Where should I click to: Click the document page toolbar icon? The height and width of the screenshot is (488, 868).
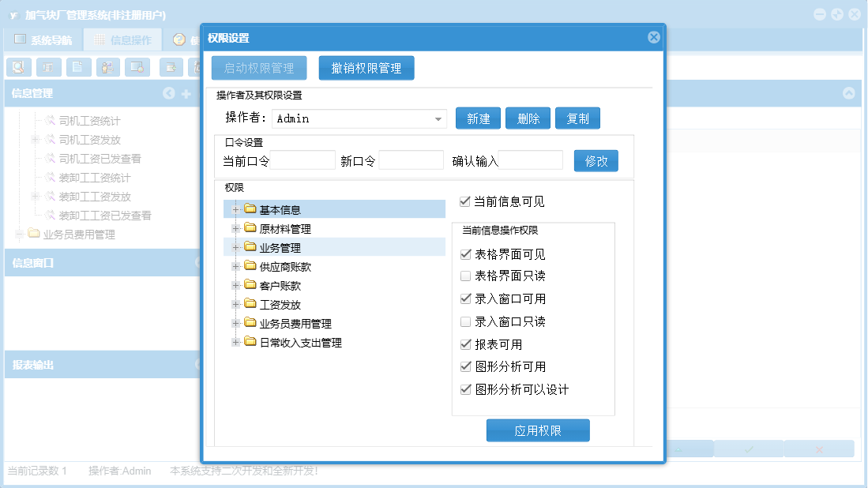pyautogui.click(x=78, y=67)
